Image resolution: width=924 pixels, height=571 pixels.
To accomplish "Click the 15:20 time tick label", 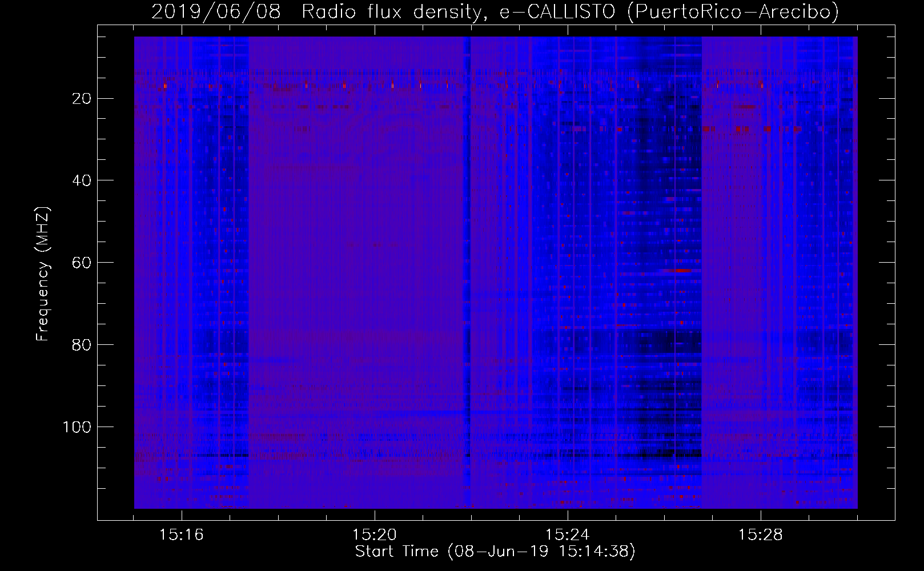I will (x=375, y=536).
